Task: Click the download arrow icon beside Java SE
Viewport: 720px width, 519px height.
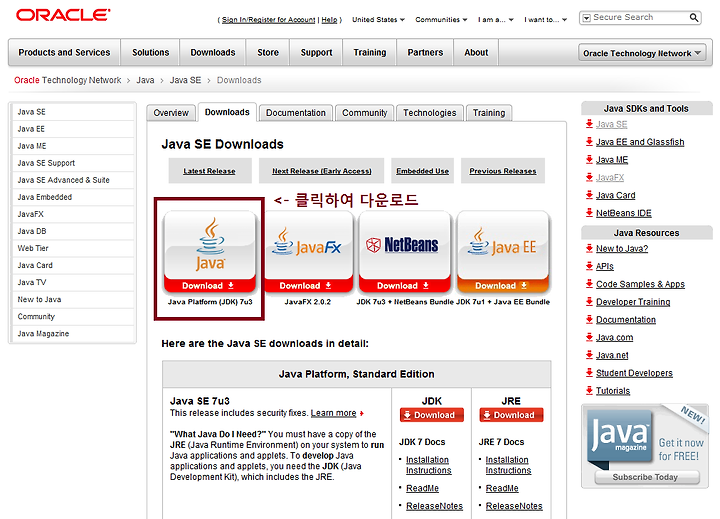Action: pyautogui.click(x=589, y=124)
